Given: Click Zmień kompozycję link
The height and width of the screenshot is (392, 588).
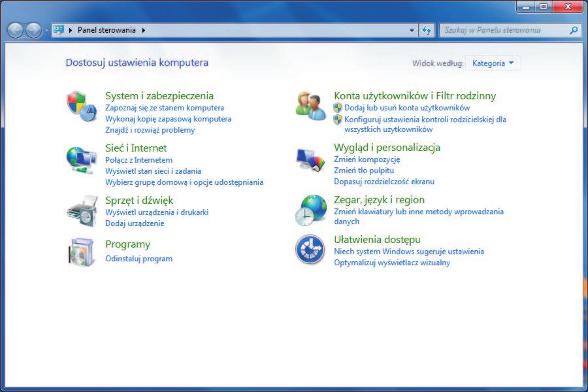Looking at the screenshot, I should [367, 159].
